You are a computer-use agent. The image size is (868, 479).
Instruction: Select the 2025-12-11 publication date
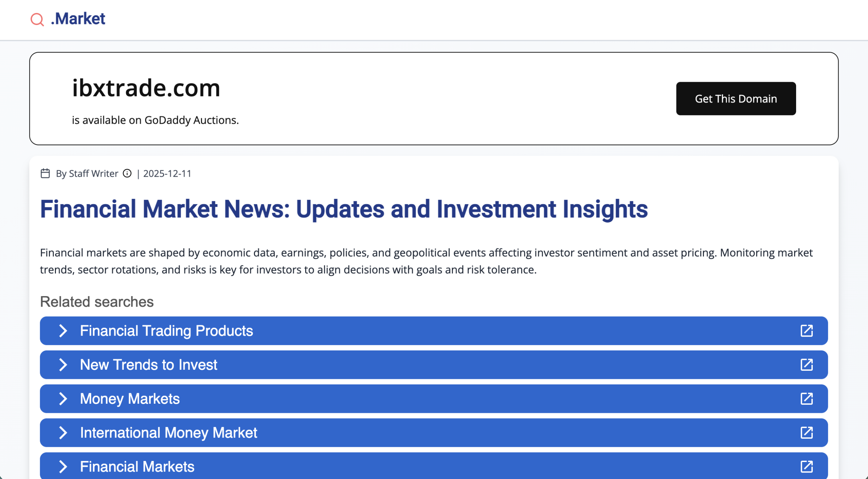[x=167, y=173]
